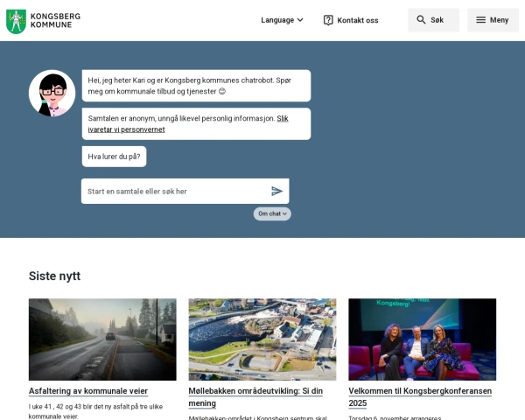Open the Language dropdown
Screen dimensions: 525x420
(282, 20)
